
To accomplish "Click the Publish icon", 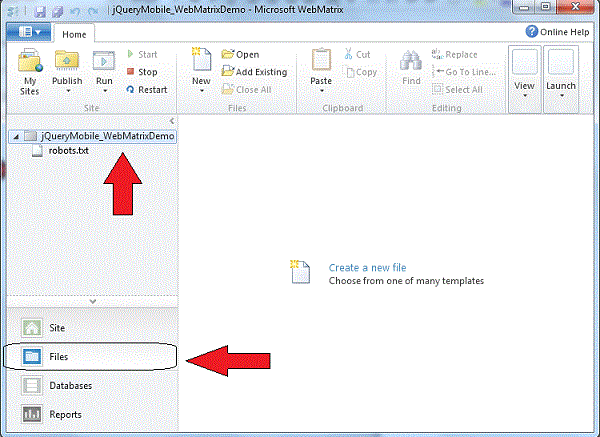I will click(x=67, y=63).
